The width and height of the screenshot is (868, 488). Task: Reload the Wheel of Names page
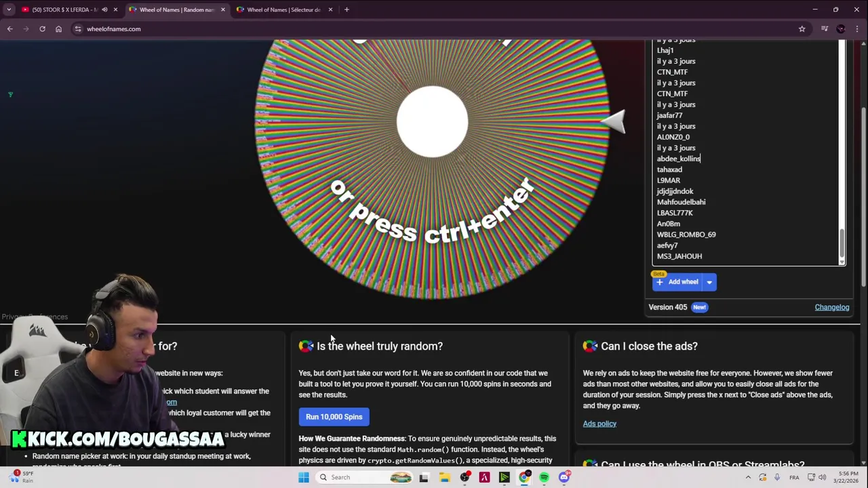point(42,28)
